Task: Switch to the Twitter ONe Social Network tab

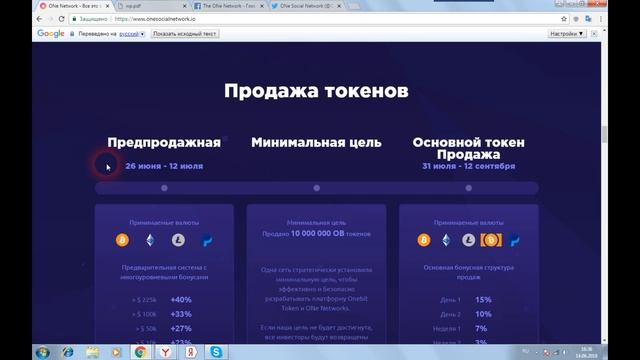Action: point(306,6)
